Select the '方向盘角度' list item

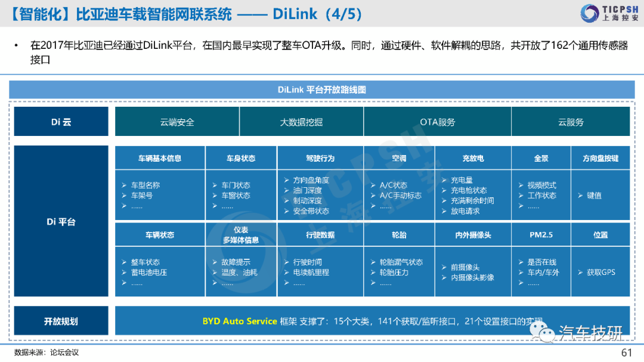(x=311, y=180)
